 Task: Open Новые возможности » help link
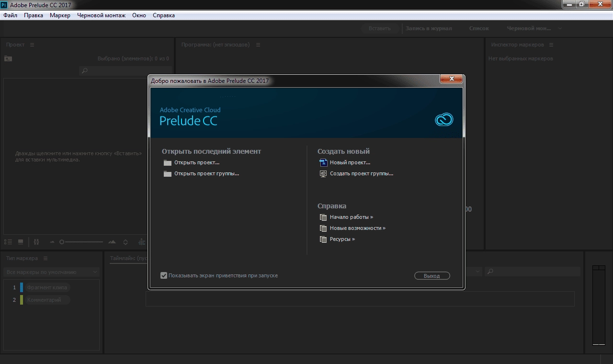coord(358,228)
